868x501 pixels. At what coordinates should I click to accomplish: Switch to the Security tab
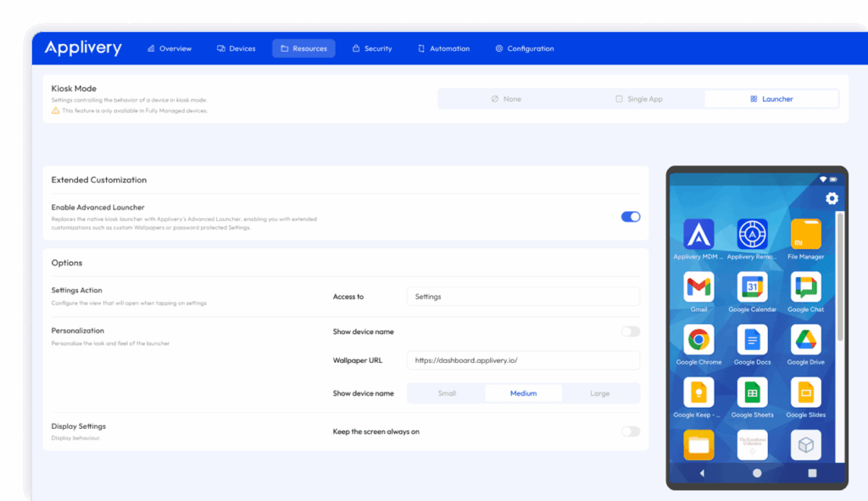click(371, 48)
